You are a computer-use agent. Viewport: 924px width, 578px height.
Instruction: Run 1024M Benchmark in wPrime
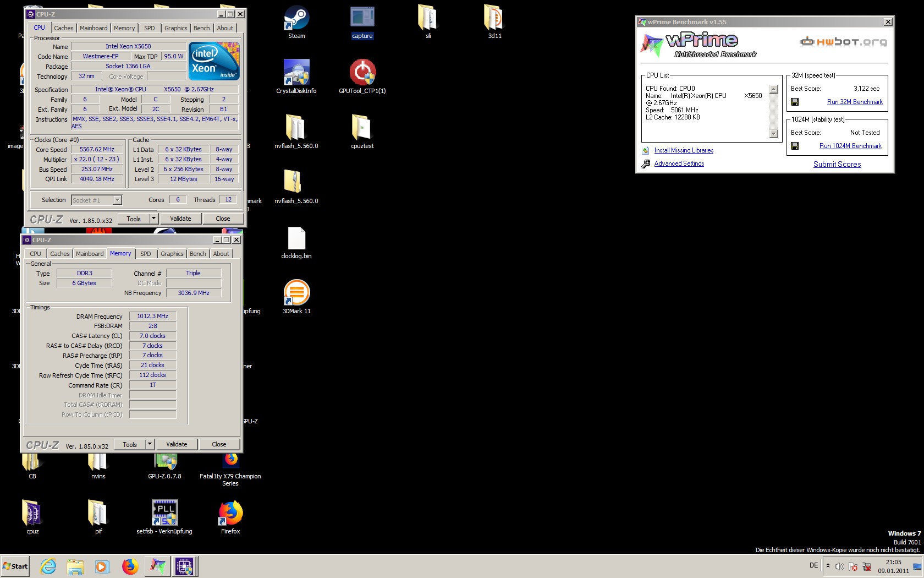tap(850, 146)
